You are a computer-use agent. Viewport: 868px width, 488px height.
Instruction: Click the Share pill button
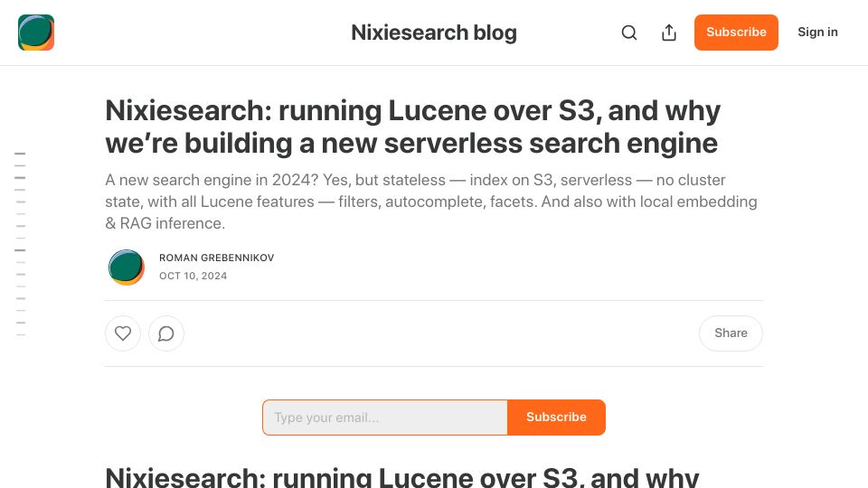731,333
